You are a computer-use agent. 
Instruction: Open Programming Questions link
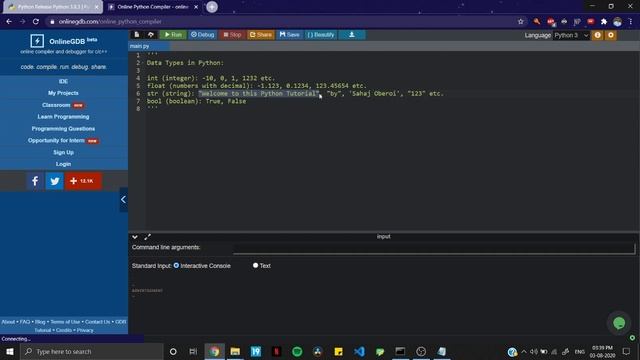(x=63, y=129)
